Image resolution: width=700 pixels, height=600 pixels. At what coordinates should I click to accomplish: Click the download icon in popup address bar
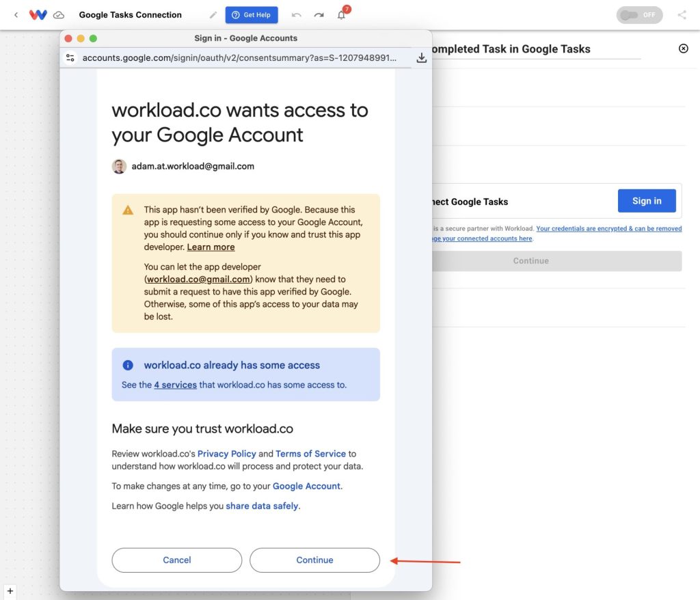(x=421, y=58)
